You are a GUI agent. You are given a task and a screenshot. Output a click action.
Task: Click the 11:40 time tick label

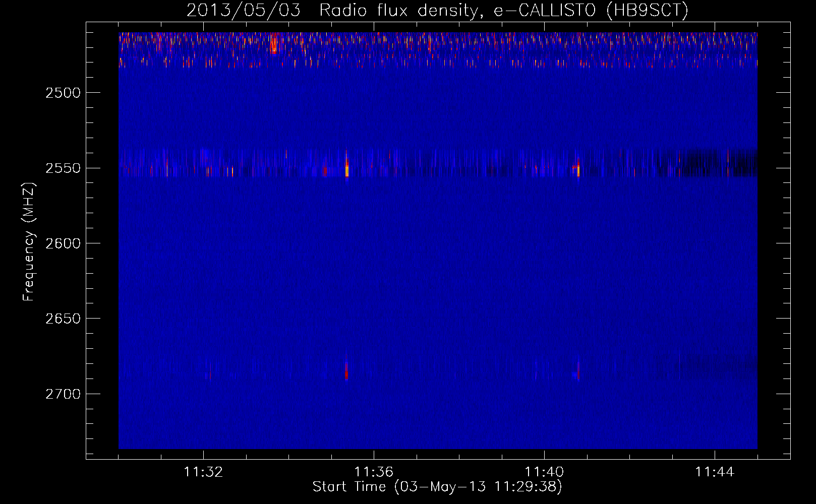pyautogui.click(x=544, y=472)
